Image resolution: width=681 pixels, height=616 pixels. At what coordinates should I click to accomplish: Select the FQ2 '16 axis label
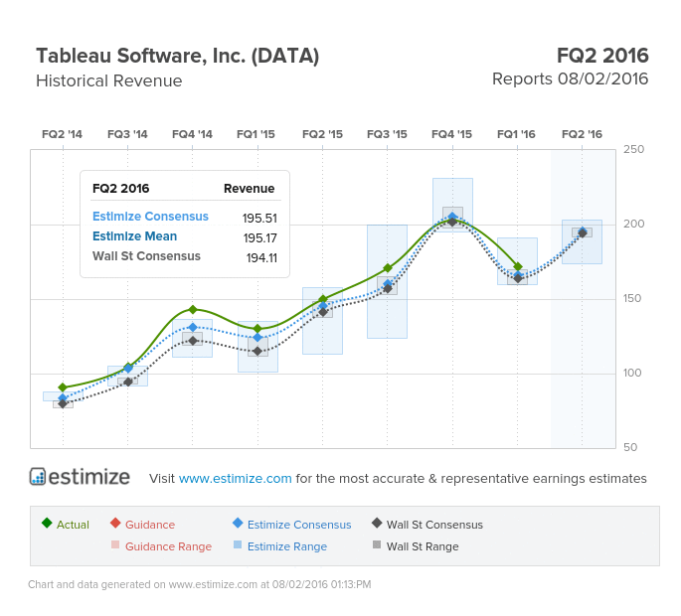(582, 134)
